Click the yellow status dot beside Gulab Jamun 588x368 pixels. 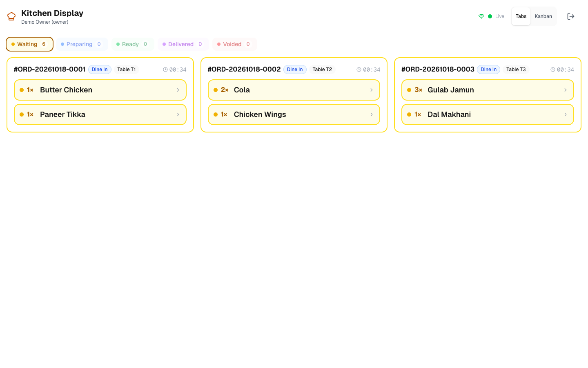pos(409,90)
